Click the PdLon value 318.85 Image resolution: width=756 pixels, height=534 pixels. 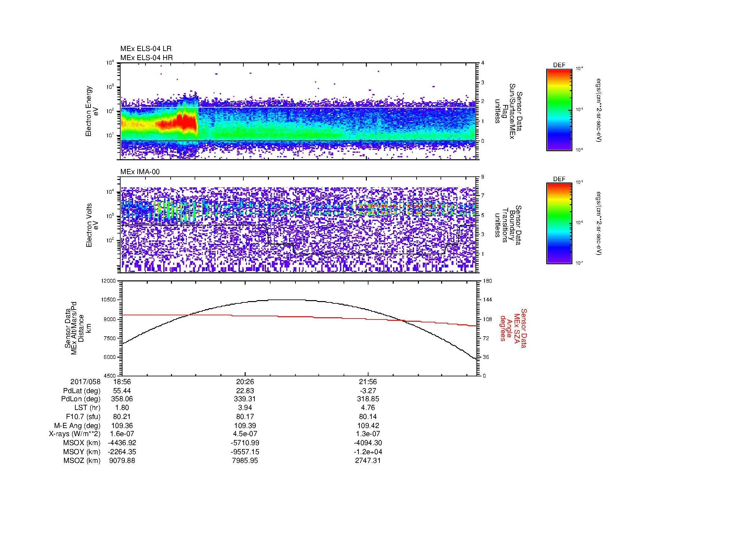368,399
